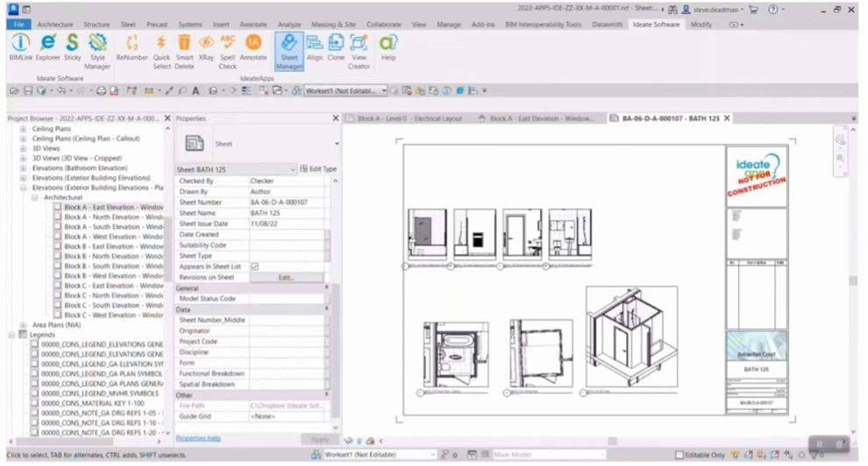
Task: Tick checkbox for Block C - West Elevation
Action: tap(58, 315)
